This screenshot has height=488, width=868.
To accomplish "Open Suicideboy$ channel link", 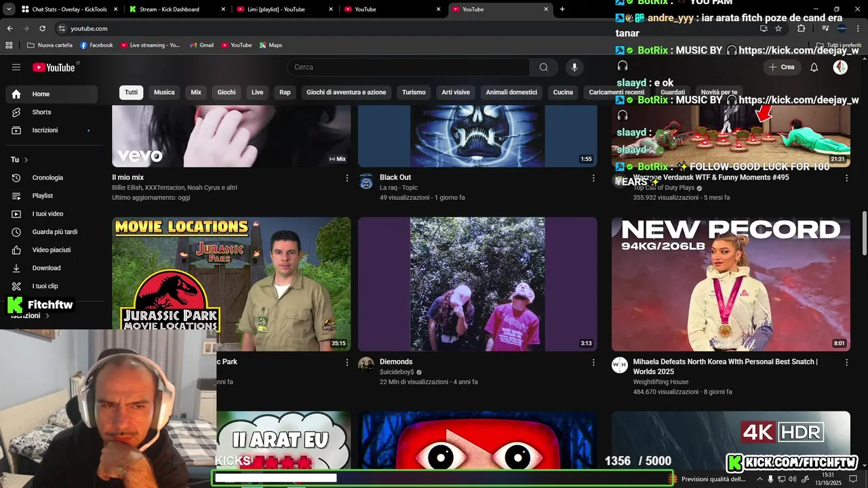I will pyautogui.click(x=397, y=372).
